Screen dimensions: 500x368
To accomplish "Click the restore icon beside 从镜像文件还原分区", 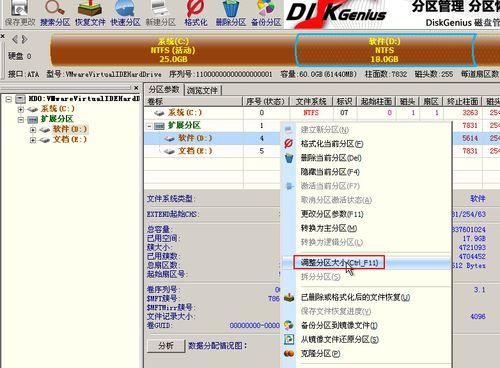I will (289, 339).
